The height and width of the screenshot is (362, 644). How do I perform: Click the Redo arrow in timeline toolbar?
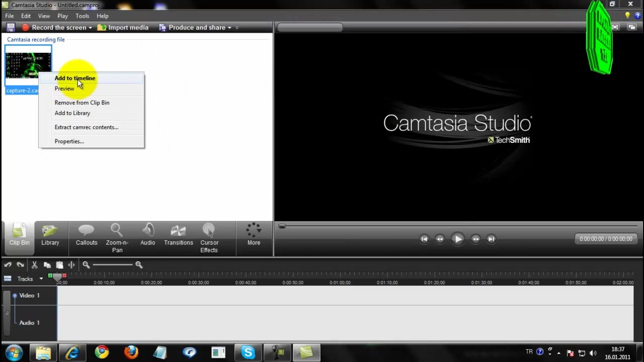(x=20, y=265)
